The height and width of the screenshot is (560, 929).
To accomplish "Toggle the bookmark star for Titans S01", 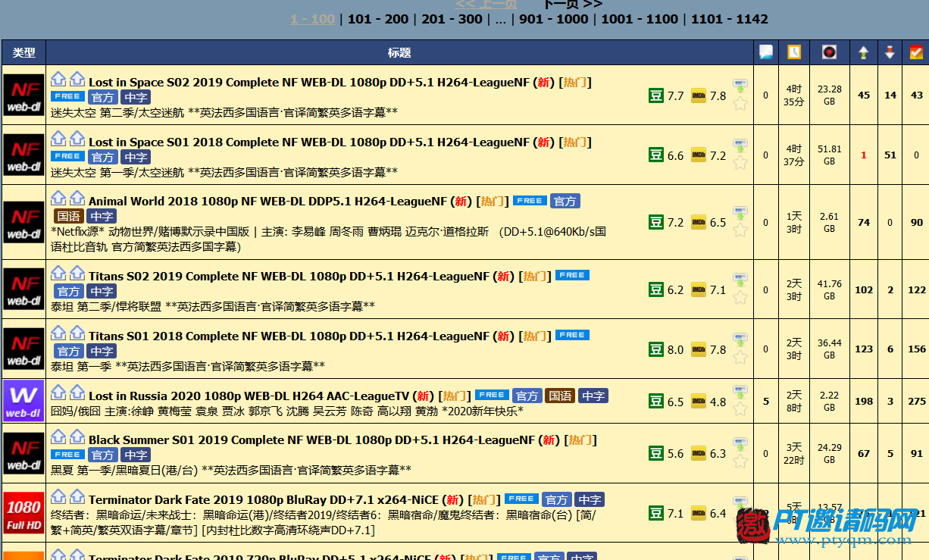I will click(x=740, y=358).
